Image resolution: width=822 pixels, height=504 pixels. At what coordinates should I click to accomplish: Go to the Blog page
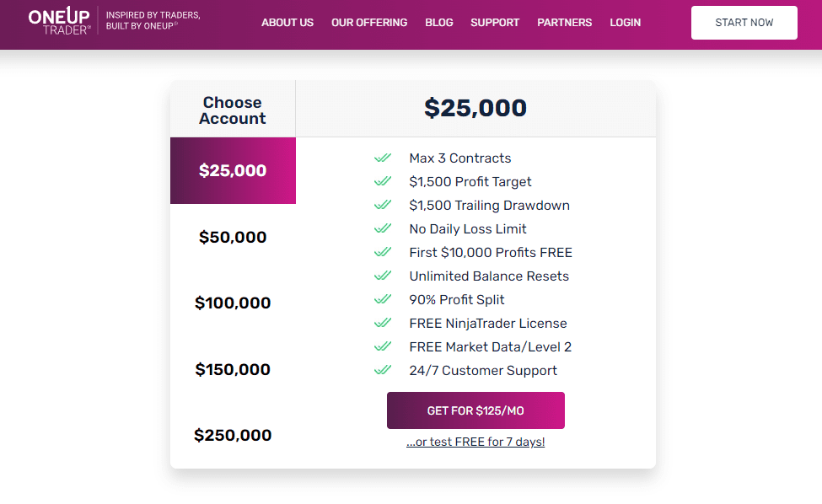point(438,23)
